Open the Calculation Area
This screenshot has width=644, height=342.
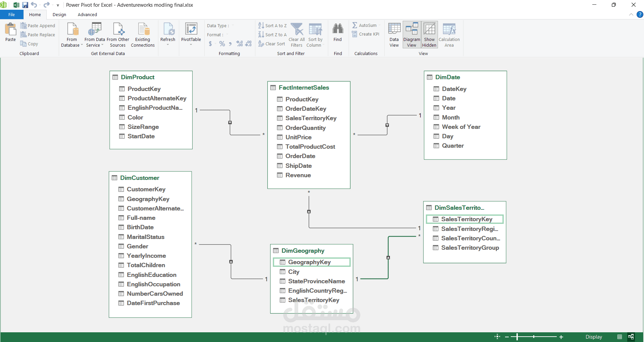point(449,34)
